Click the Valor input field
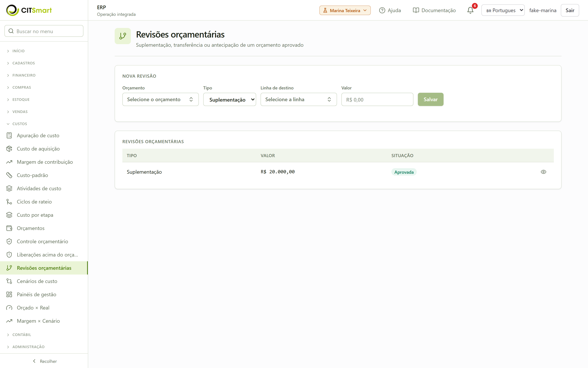This screenshot has height=368, width=588. [x=377, y=99]
